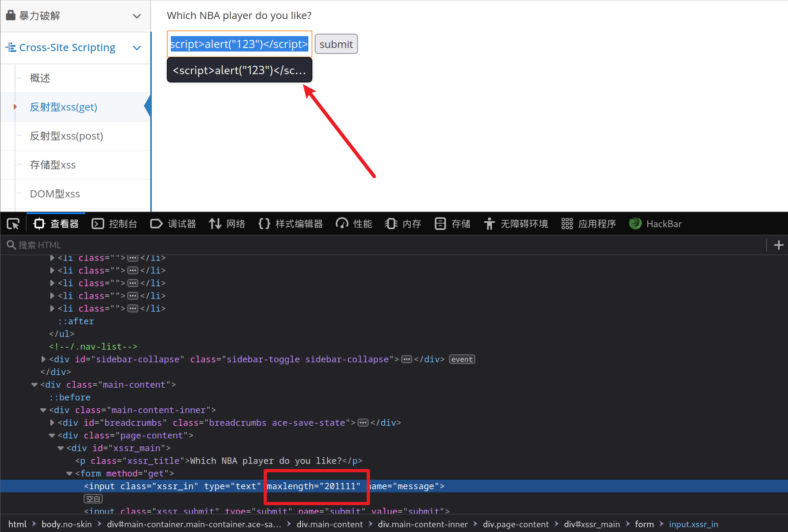Click the submit button on the page
The width and height of the screenshot is (788, 532).
click(x=336, y=44)
